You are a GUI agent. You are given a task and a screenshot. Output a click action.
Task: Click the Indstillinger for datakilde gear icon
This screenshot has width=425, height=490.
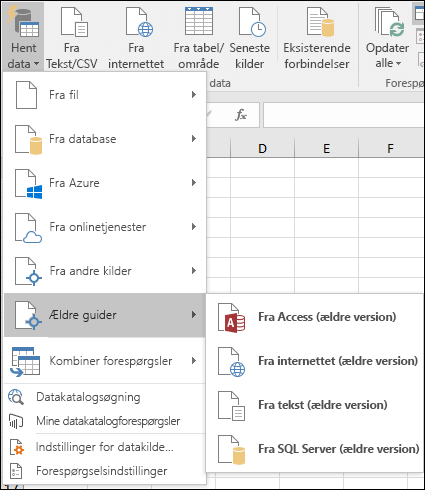(16, 447)
